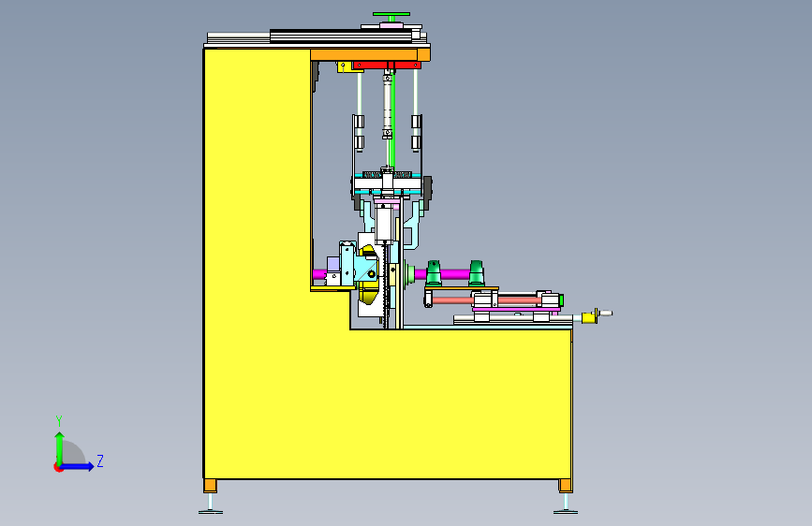
Task: Select the orange top mounting plate
Action: pyautogui.click(x=370, y=55)
